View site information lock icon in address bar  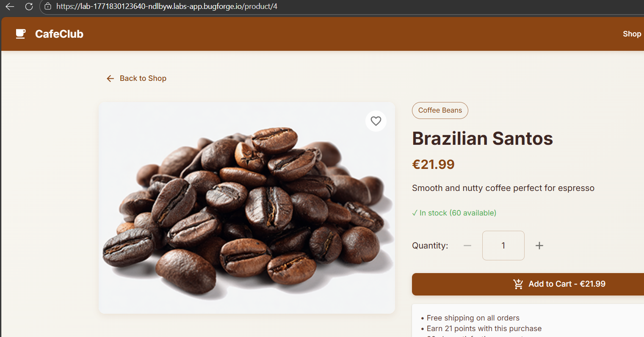[x=48, y=6]
